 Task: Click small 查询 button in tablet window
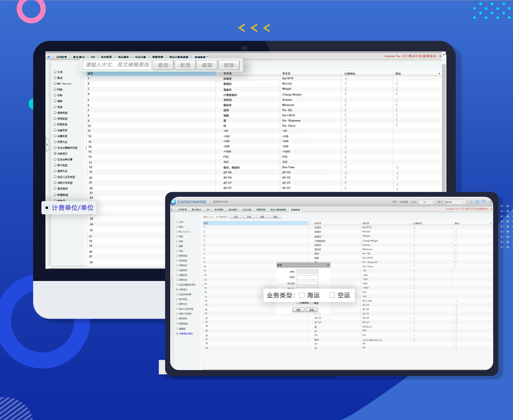(x=236, y=217)
